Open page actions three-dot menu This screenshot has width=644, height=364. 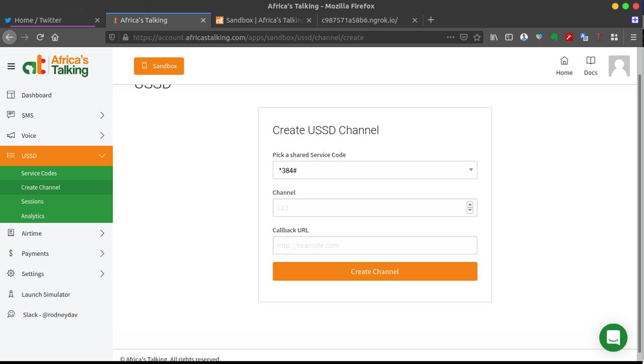point(450,37)
